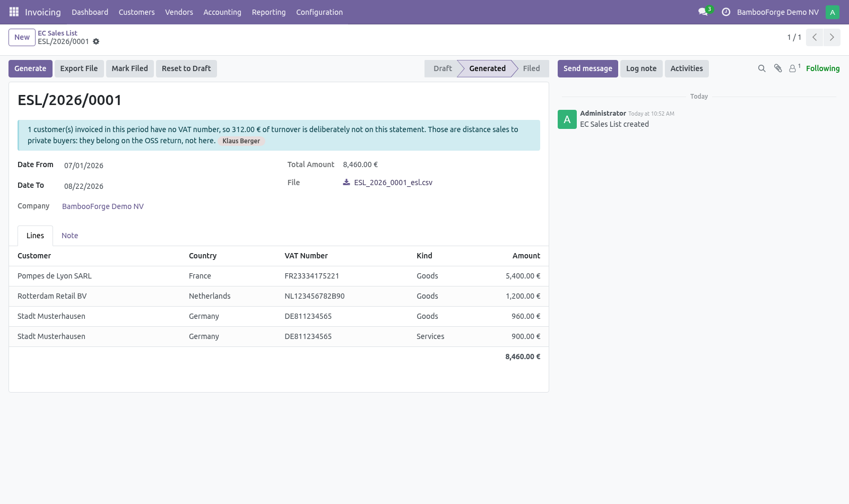Screen dimensions: 849x504
Task: Click New record button
Action: point(22,37)
